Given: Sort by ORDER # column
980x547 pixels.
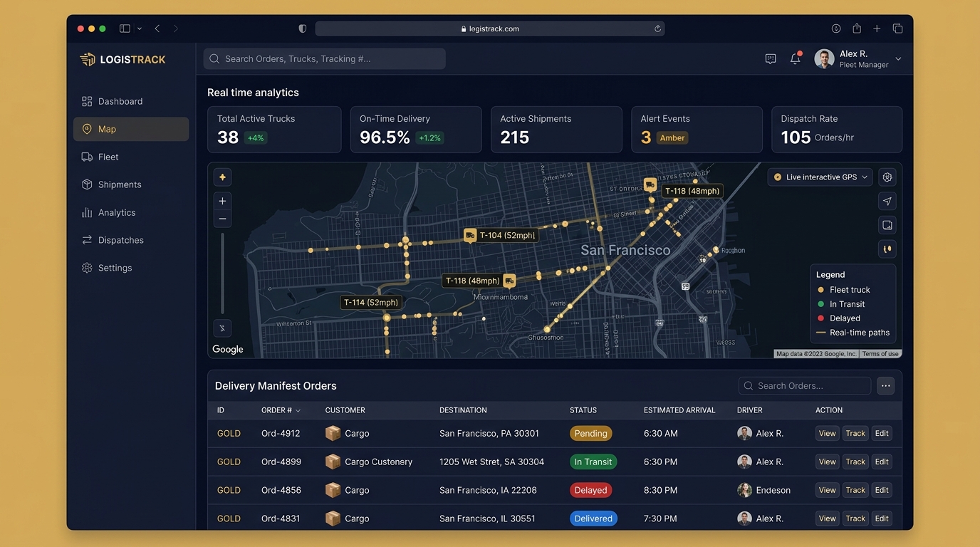Looking at the screenshot, I should [x=281, y=410].
